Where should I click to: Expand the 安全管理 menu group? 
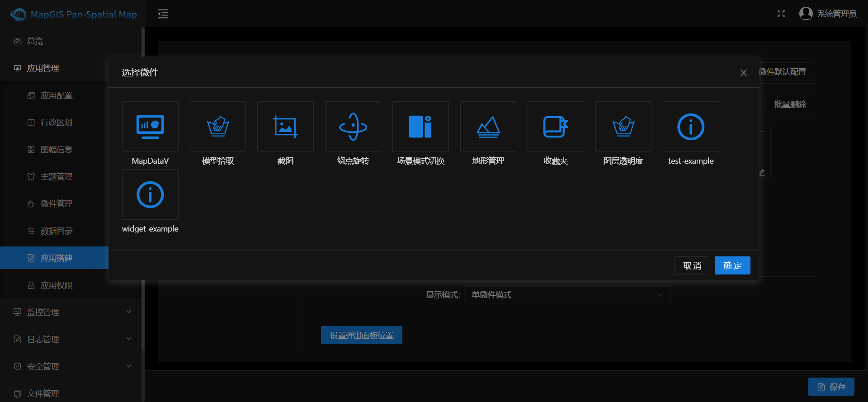click(x=71, y=367)
